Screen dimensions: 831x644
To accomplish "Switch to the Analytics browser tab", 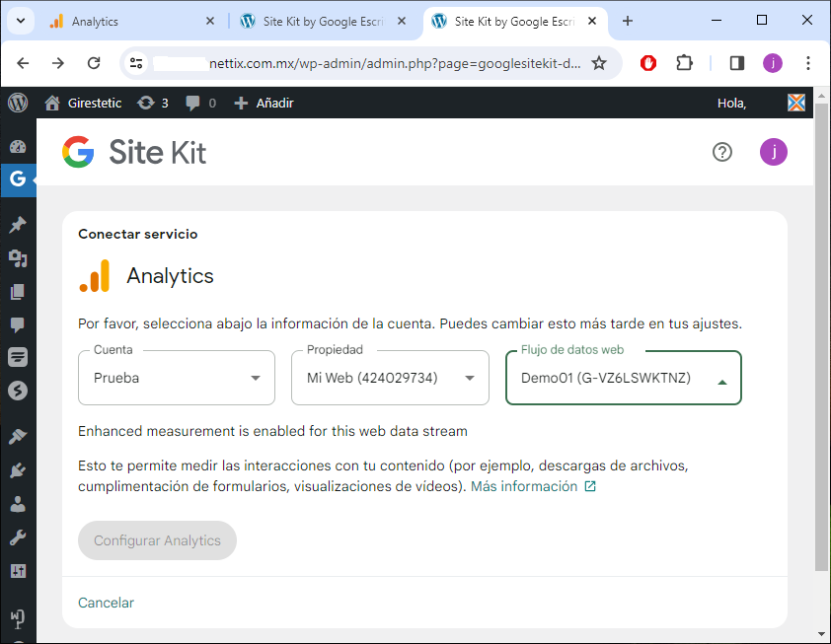I will (x=128, y=21).
